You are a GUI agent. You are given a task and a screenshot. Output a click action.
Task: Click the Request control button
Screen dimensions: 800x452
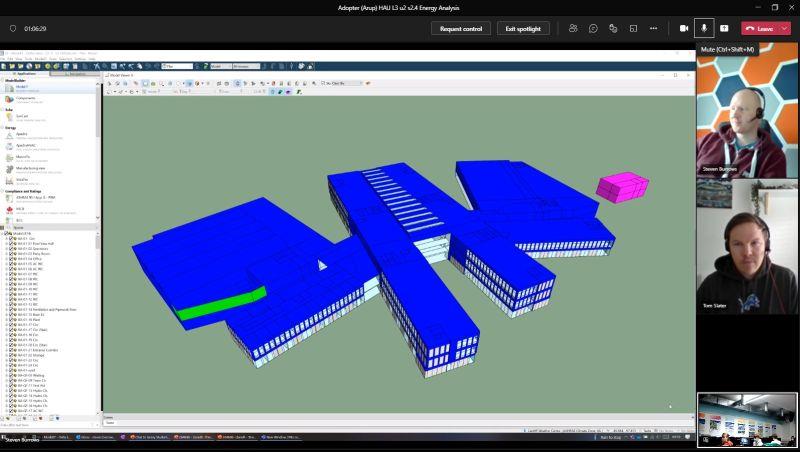(x=461, y=28)
